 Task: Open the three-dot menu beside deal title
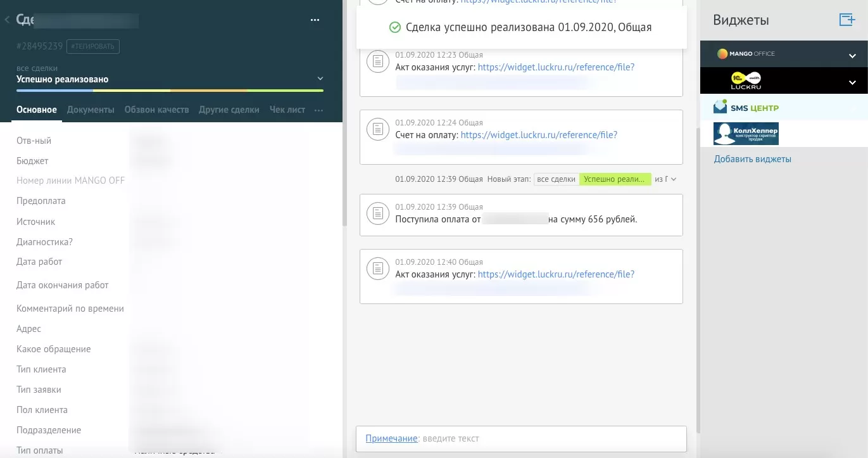tap(315, 20)
